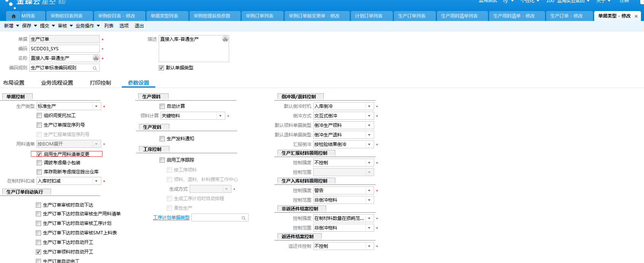Uncheck 启用生产用料清单变更 checkbox

pos(39,154)
